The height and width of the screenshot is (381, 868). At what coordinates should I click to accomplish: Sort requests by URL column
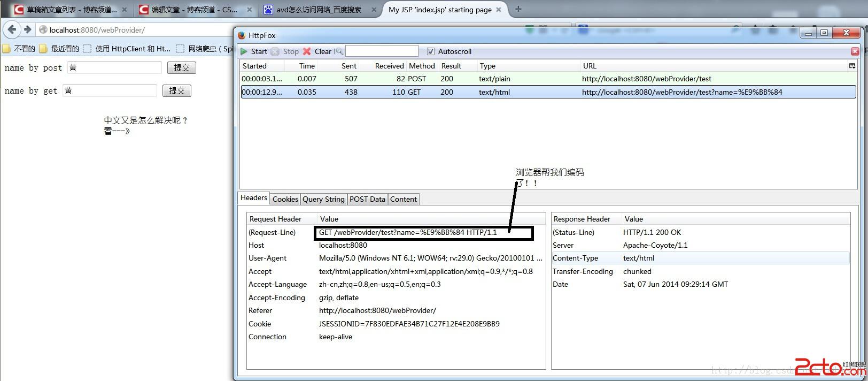point(714,66)
